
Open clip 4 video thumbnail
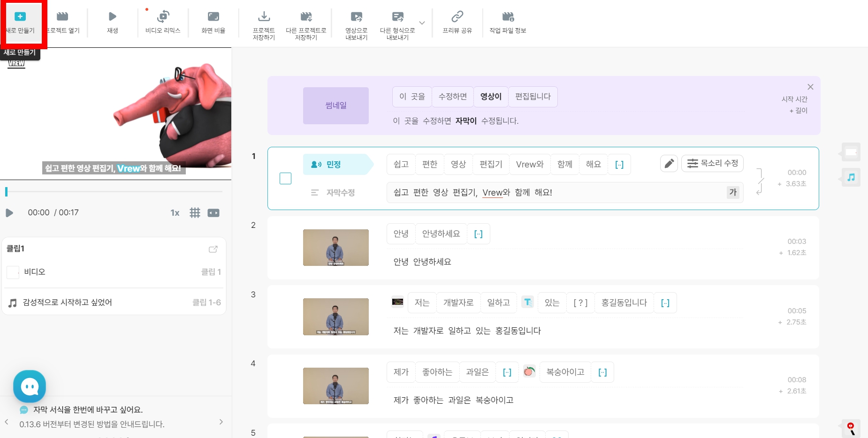pos(336,386)
